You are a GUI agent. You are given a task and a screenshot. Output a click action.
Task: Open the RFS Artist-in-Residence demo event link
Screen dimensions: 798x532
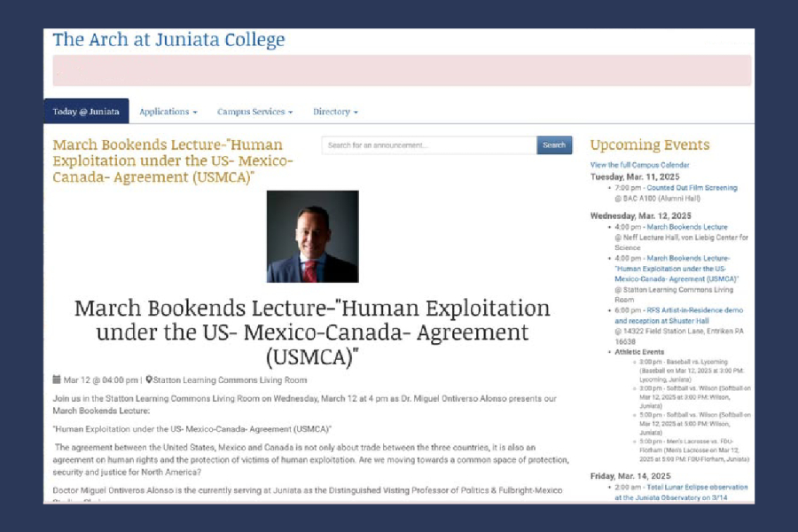(x=679, y=315)
